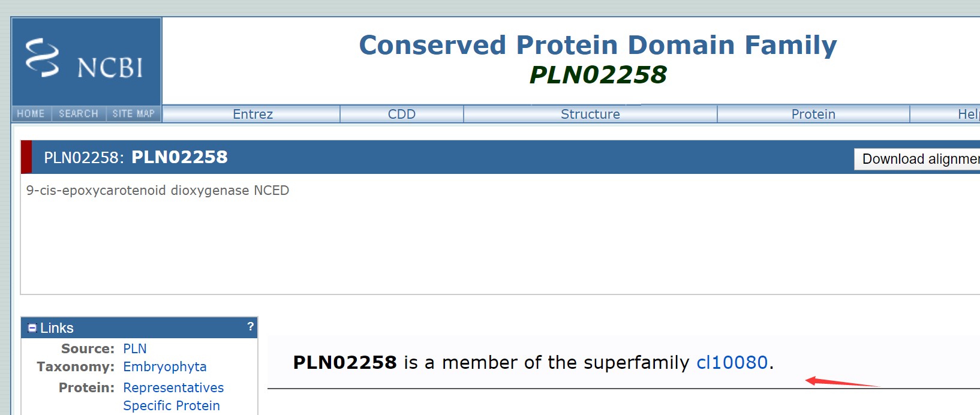Open the cl10080 superfamily link

tap(732, 362)
